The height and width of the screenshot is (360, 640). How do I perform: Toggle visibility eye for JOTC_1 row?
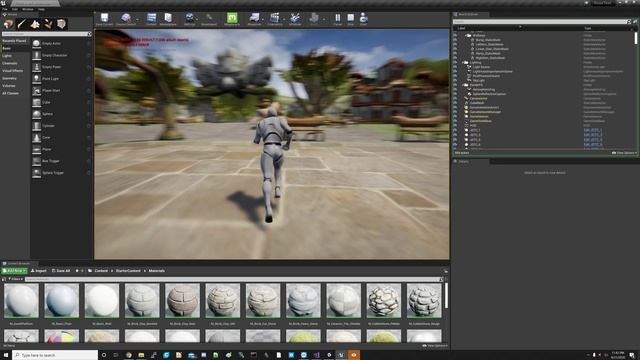(x=456, y=130)
